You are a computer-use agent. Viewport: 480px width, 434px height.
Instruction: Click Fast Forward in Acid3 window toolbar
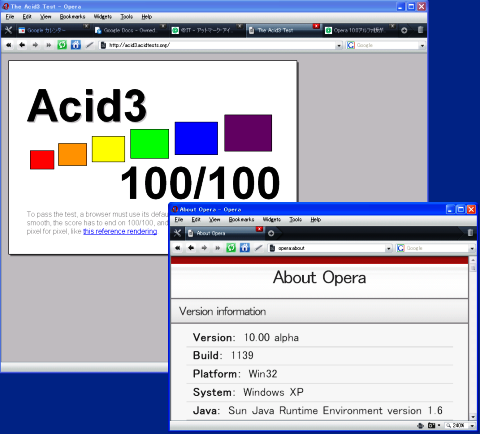click(x=48, y=45)
